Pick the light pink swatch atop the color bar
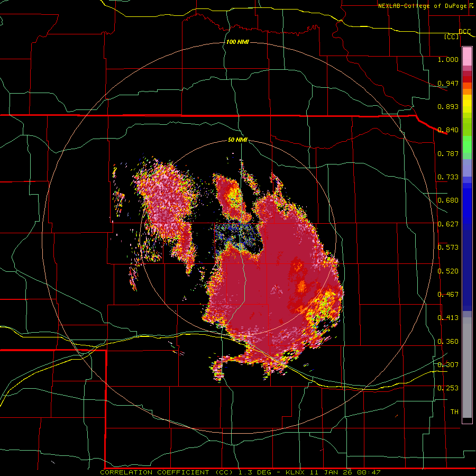 tap(467, 56)
